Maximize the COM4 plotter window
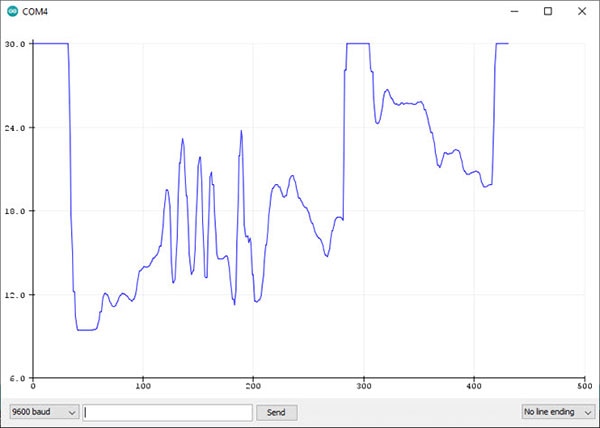Image resolution: width=600 pixels, height=428 pixels. click(x=548, y=11)
